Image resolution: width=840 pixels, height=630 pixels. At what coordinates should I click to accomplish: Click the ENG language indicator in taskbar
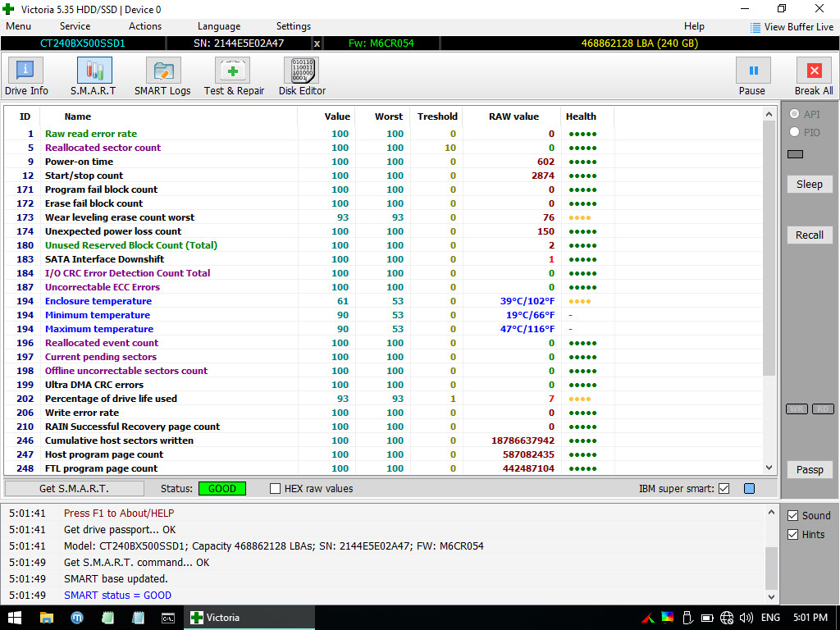pos(771,618)
